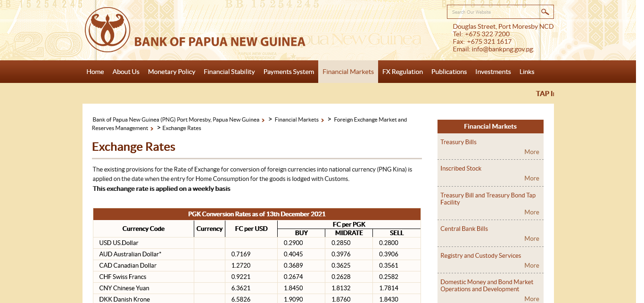Open Treasury Bill and Treasury Bond Tap Facility
This screenshot has height=303, width=644.
487,198
